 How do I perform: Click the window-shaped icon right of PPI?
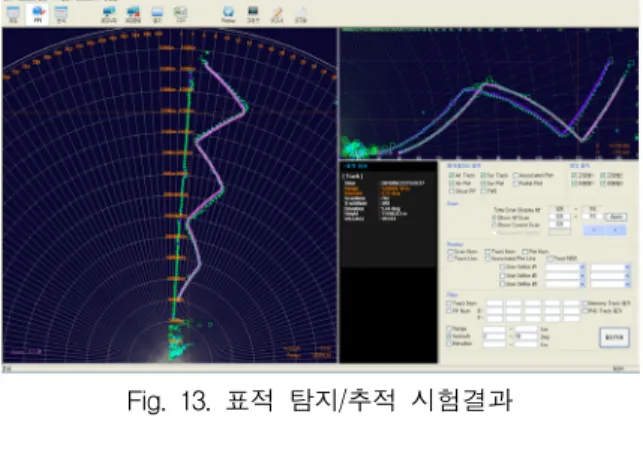[x=61, y=14]
